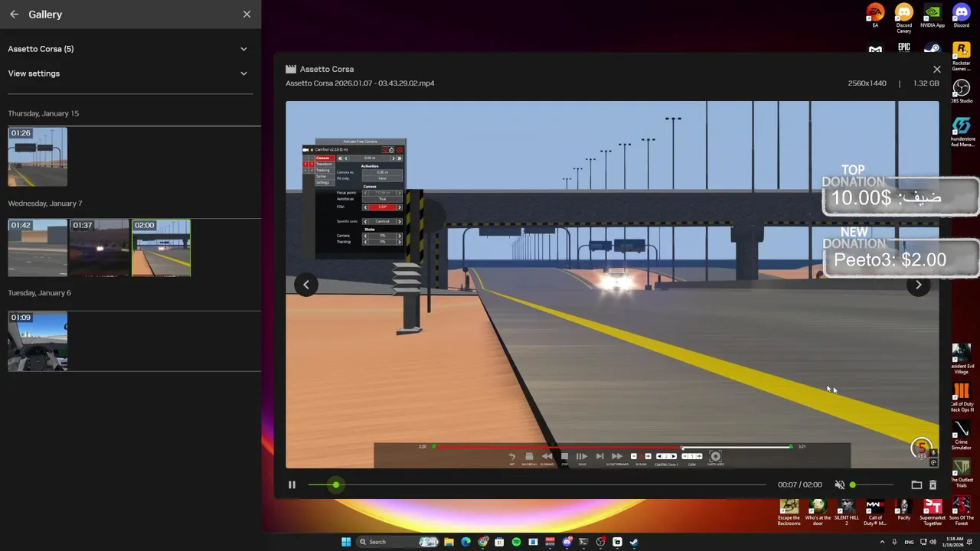The image size is (980, 551).
Task: Open the Pacify desktop shortcut
Action: click(903, 510)
